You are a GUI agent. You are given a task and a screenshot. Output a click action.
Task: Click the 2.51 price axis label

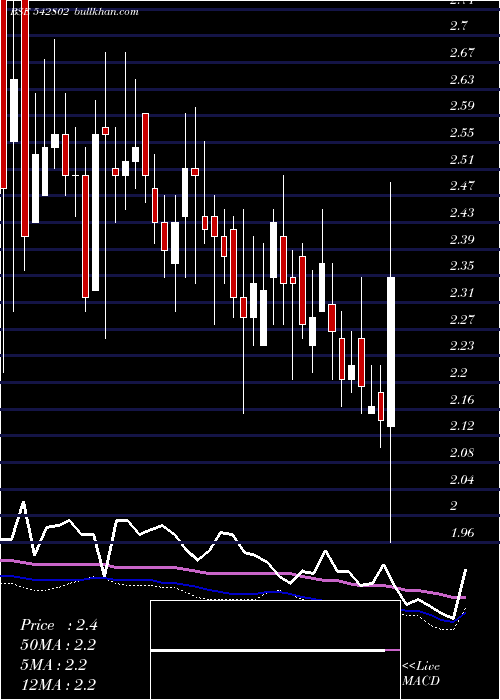(x=462, y=159)
